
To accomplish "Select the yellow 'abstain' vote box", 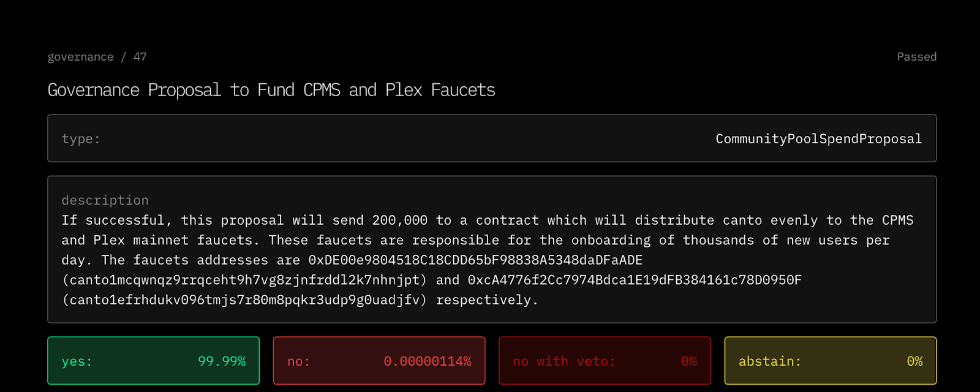I will 831,361.
